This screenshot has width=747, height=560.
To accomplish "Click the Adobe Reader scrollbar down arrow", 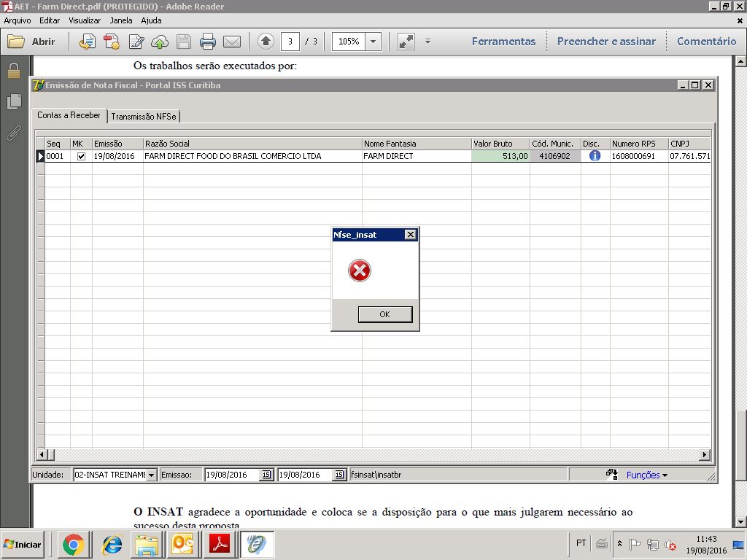I will (x=740, y=521).
